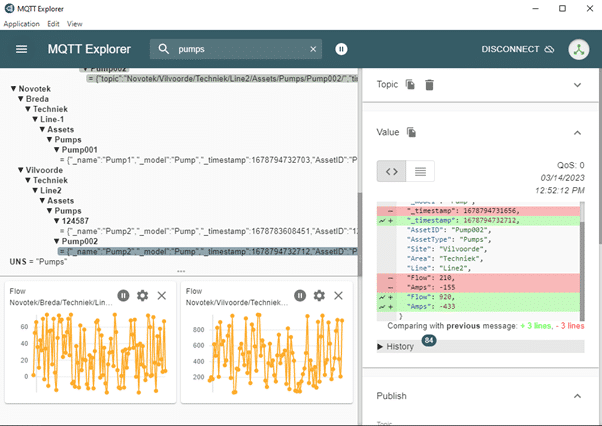
Task: Collapse the Value section chevron
Action: [577, 132]
